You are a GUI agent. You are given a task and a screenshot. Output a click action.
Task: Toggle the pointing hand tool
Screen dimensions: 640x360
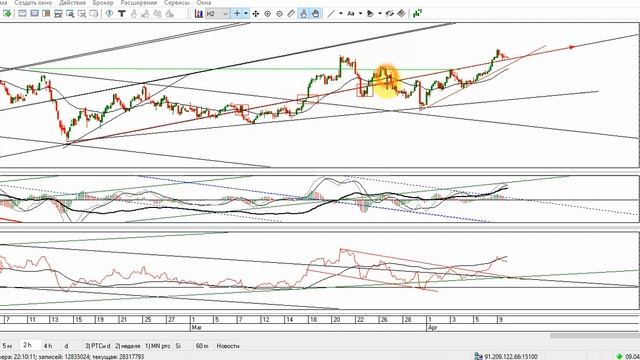point(303,13)
